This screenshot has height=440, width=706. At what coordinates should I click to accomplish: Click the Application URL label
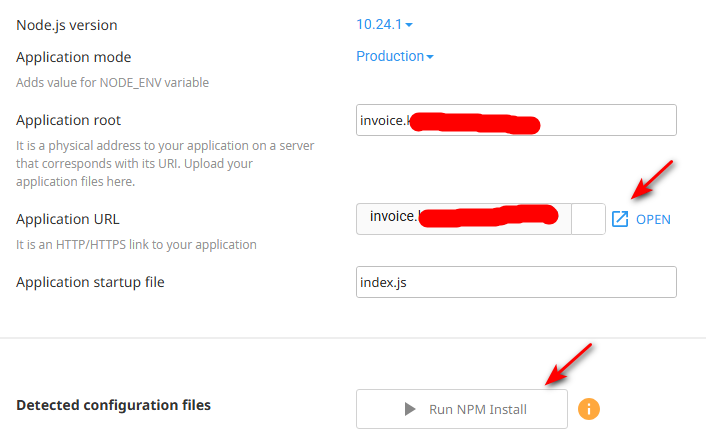pos(68,219)
